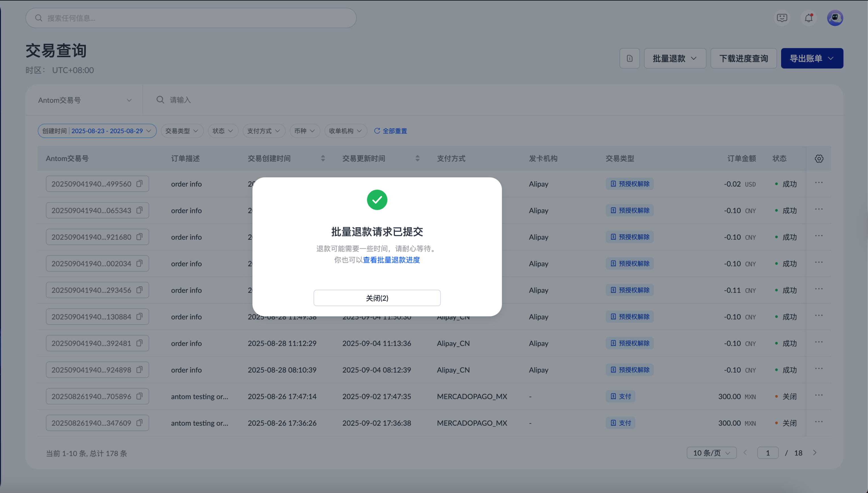This screenshot has height=493, width=868.
Task: Open transaction 202509041940...392481
Action: (x=91, y=343)
